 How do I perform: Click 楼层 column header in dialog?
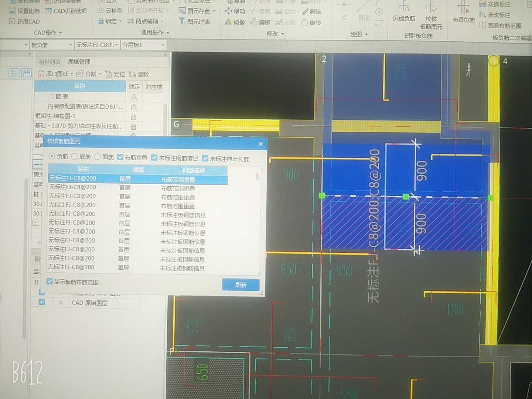coord(139,170)
